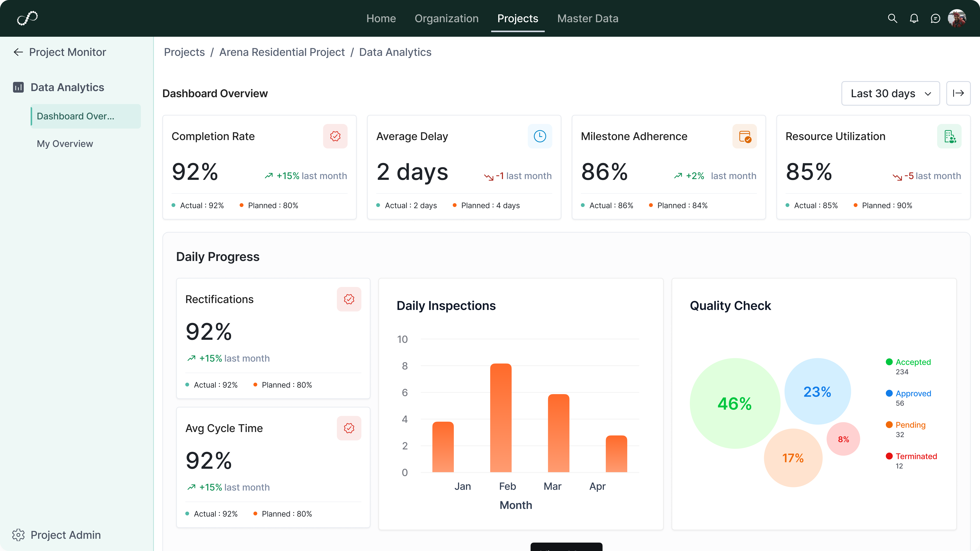Click the Daily Progress heading
Screen dimensions: 980x551
pyautogui.click(x=218, y=257)
